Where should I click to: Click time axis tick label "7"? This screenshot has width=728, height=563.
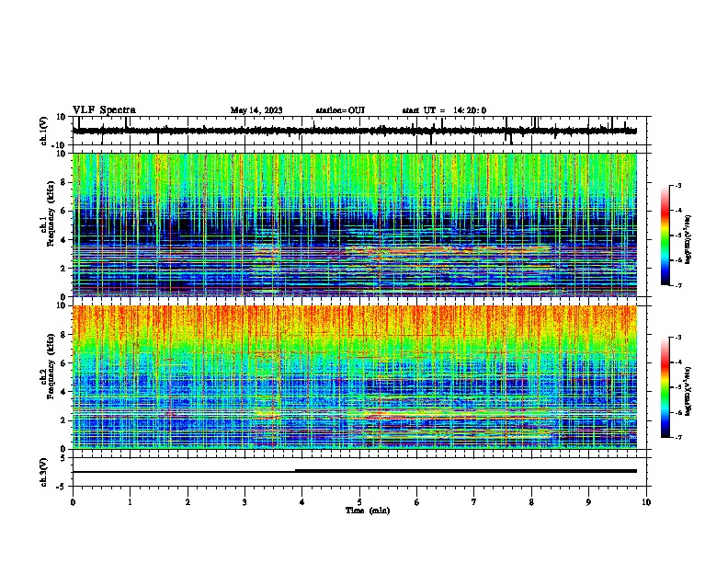tap(474, 502)
